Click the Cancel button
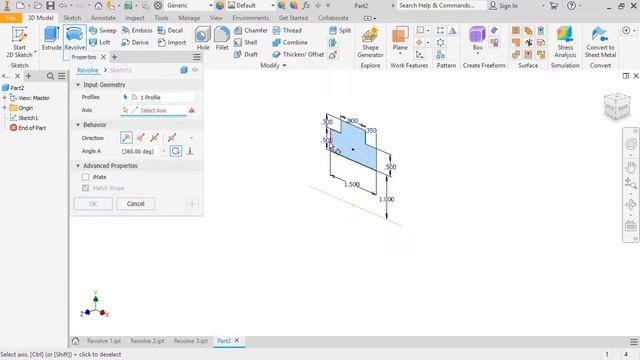 pyautogui.click(x=136, y=204)
